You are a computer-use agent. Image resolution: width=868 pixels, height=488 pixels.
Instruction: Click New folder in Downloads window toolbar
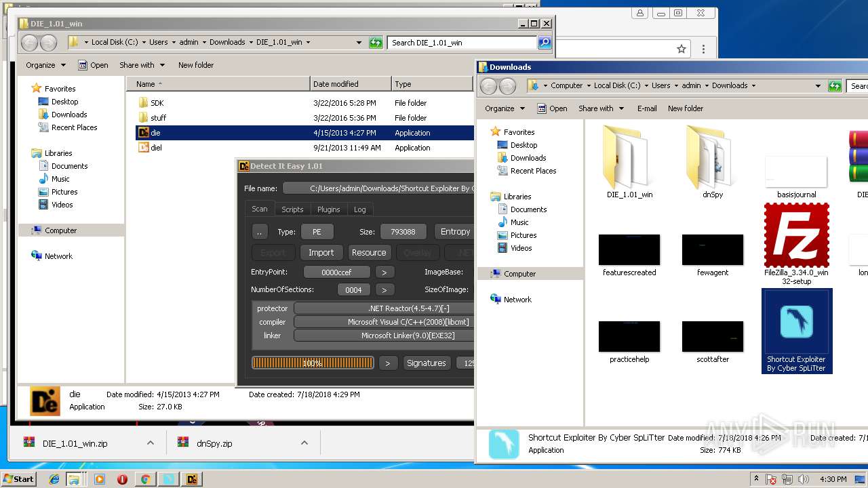point(686,108)
